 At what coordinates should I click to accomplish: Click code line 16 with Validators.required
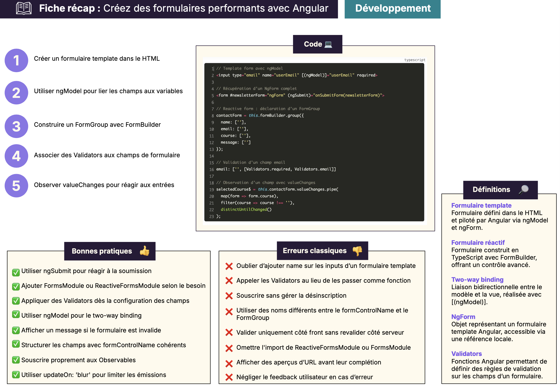(x=276, y=169)
